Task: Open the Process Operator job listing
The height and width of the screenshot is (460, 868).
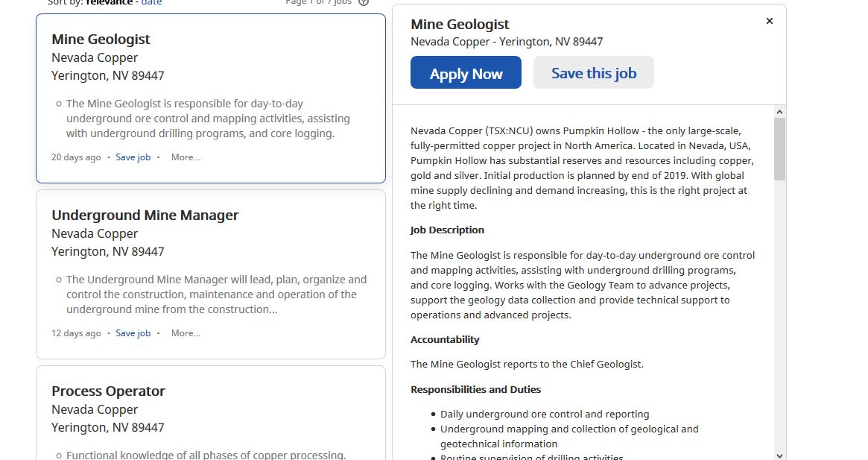Action: (108, 391)
